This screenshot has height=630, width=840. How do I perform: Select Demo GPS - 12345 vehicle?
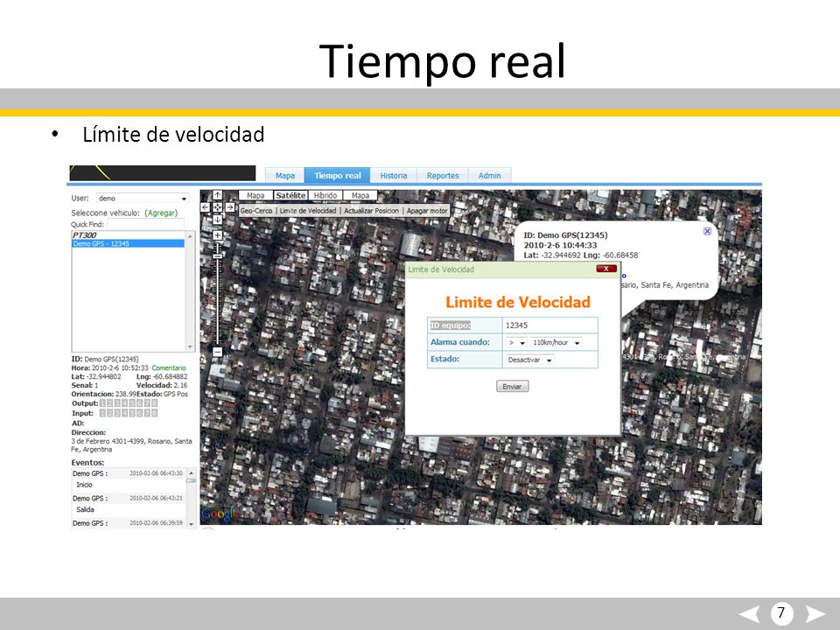pyautogui.click(x=128, y=244)
